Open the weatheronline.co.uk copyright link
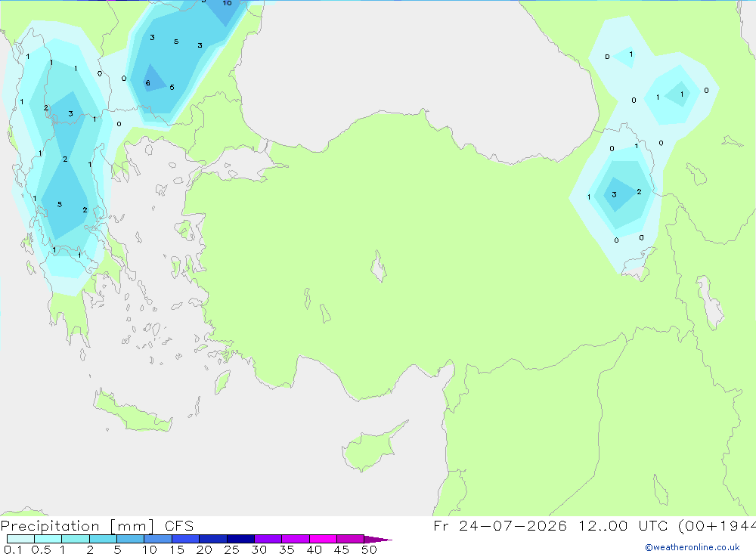This screenshot has height=554, width=756. [x=692, y=547]
